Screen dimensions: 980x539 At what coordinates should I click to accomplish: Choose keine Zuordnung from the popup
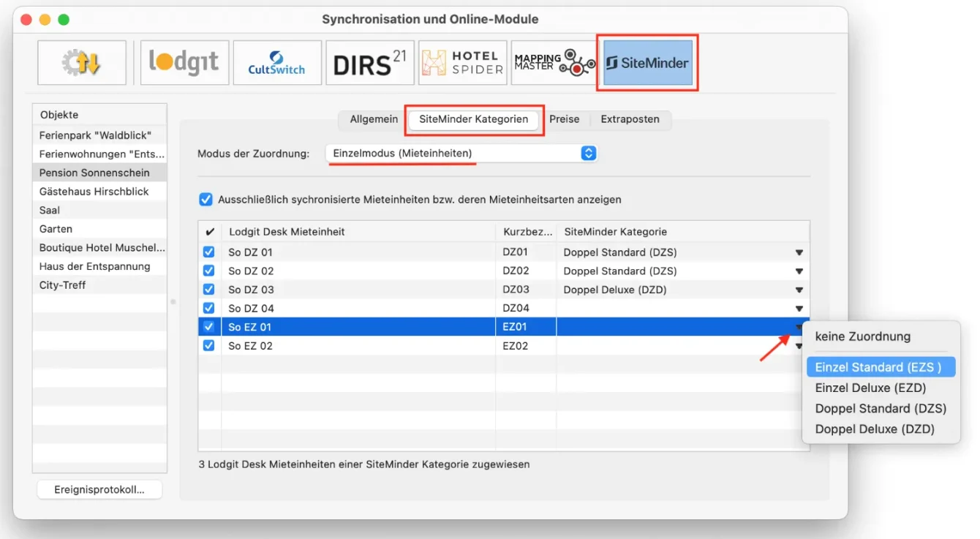coord(881,336)
